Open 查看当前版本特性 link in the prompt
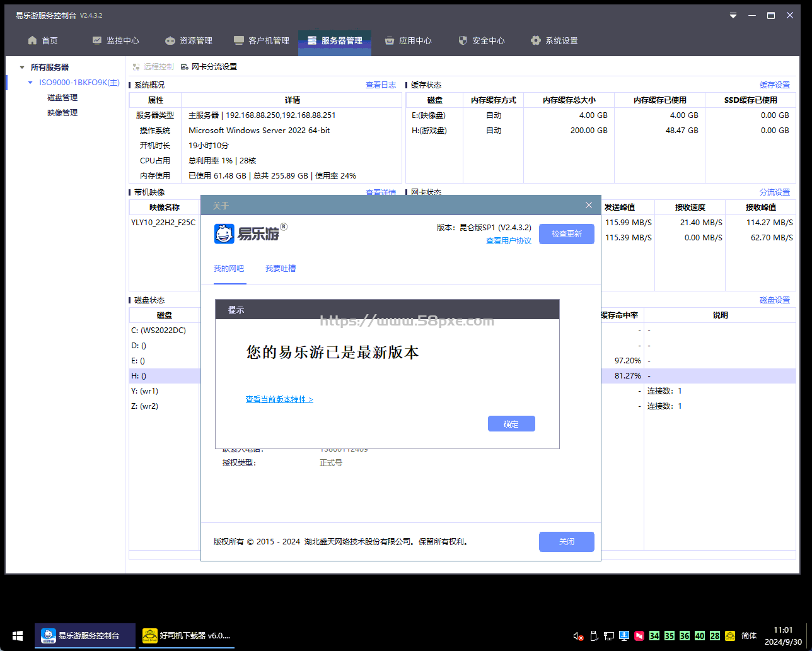The height and width of the screenshot is (651, 812). pyautogui.click(x=279, y=399)
